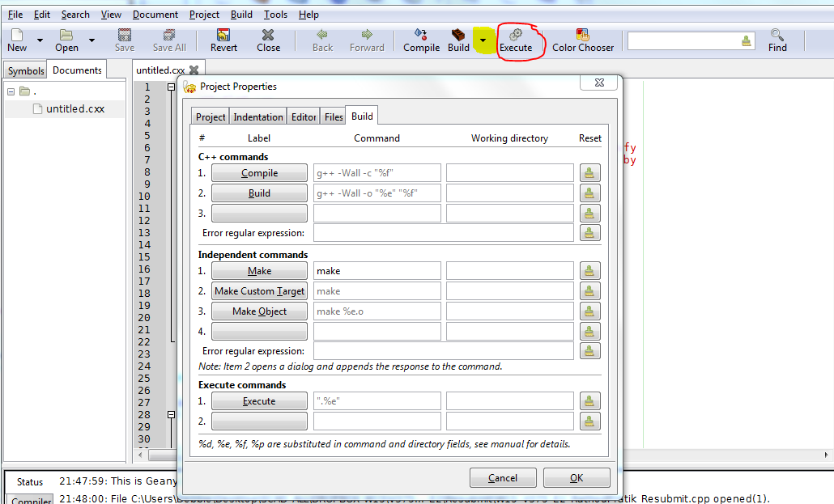
Task: Select untitled.cxx in the Documents sidebar
Action: (74, 109)
